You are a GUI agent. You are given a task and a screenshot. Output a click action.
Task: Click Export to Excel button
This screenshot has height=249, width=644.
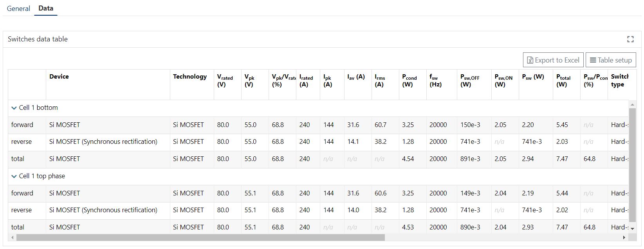point(553,60)
